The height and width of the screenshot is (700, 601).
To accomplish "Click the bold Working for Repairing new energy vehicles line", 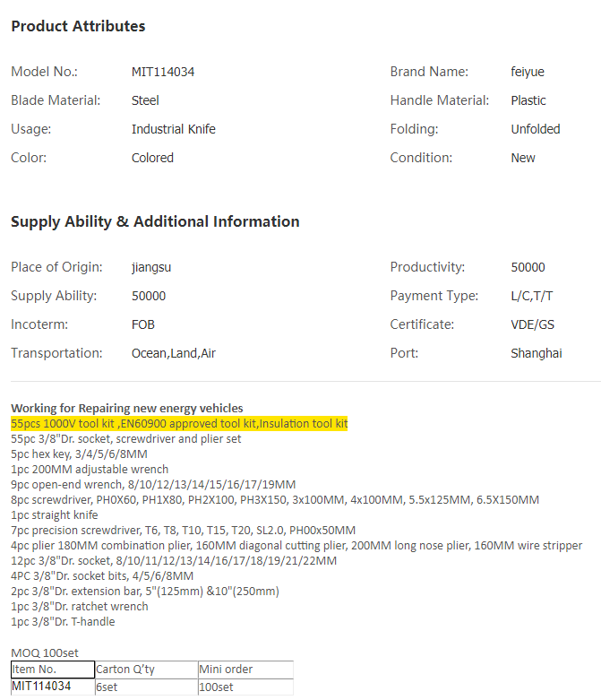I will [126, 409].
